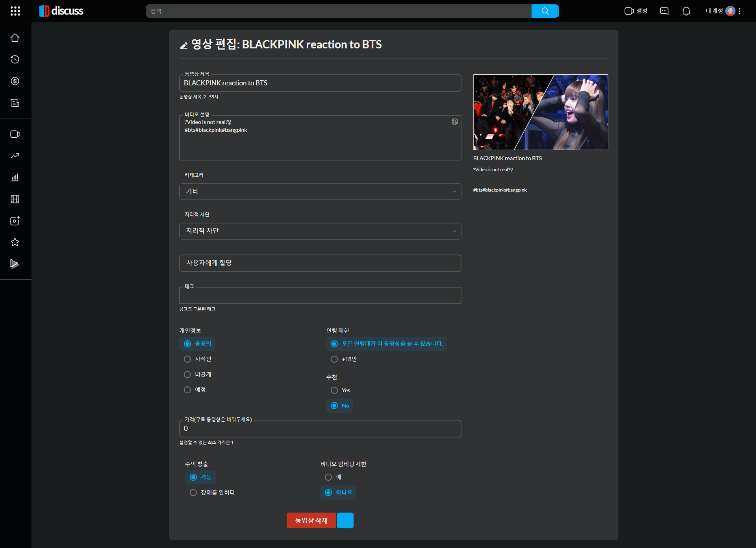Select the 사적인 privacy radio
Image resolution: width=756 pixels, height=548 pixels.
point(198,359)
